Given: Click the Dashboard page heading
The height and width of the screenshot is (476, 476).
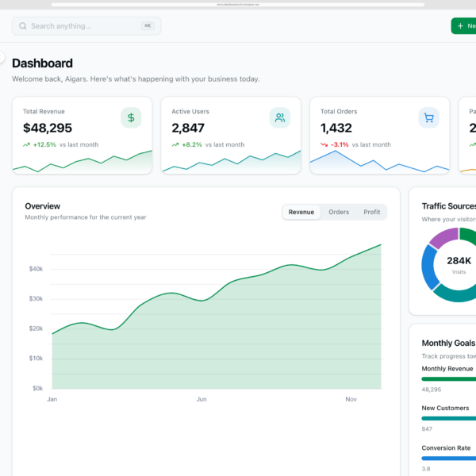Looking at the screenshot, I should pyautogui.click(x=43, y=63).
